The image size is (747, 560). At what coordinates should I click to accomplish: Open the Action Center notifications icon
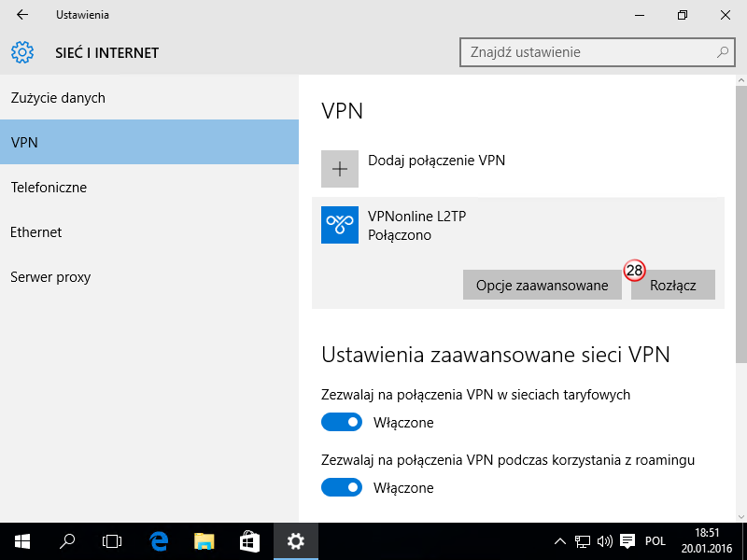click(627, 541)
